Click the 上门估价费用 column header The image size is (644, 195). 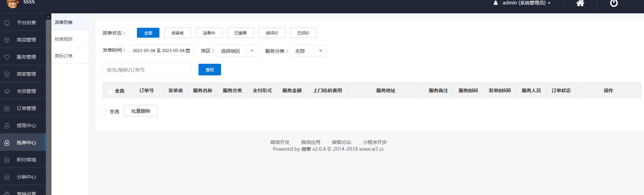[327, 90]
